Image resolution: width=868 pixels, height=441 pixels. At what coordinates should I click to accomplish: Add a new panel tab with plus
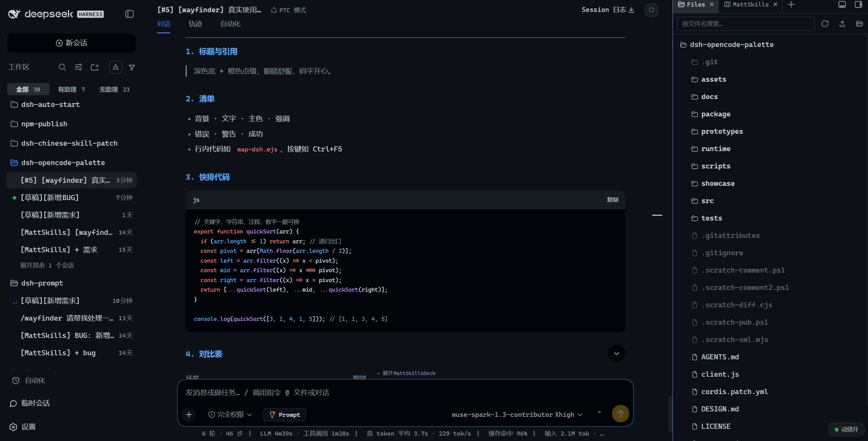(791, 4)
